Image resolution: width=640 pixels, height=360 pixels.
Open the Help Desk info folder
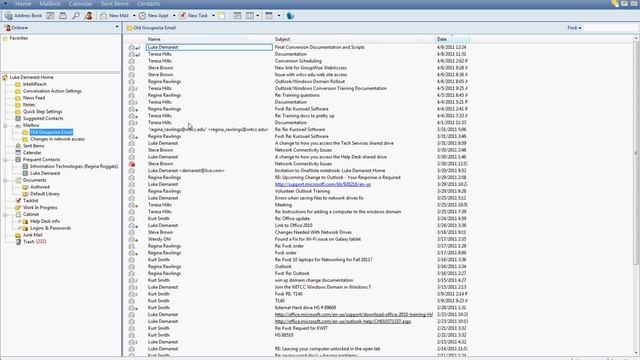point(45,221)
